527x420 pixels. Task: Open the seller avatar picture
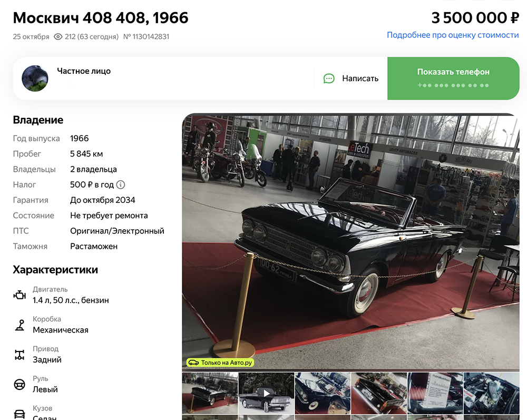(35, 79)
